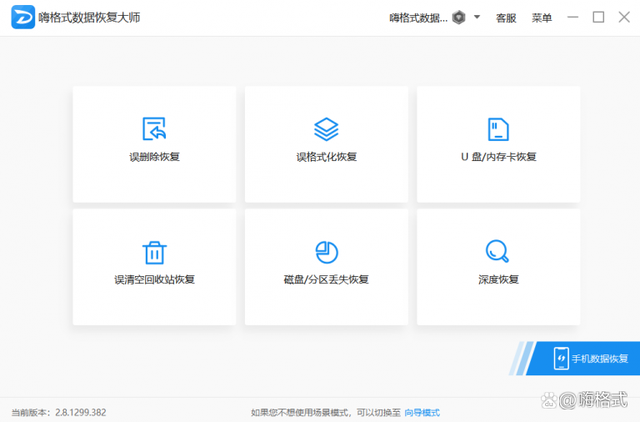
Task: Start 深度恢复 via the magnifier icon
Action: pyautogui.click(x=497, y=251)
